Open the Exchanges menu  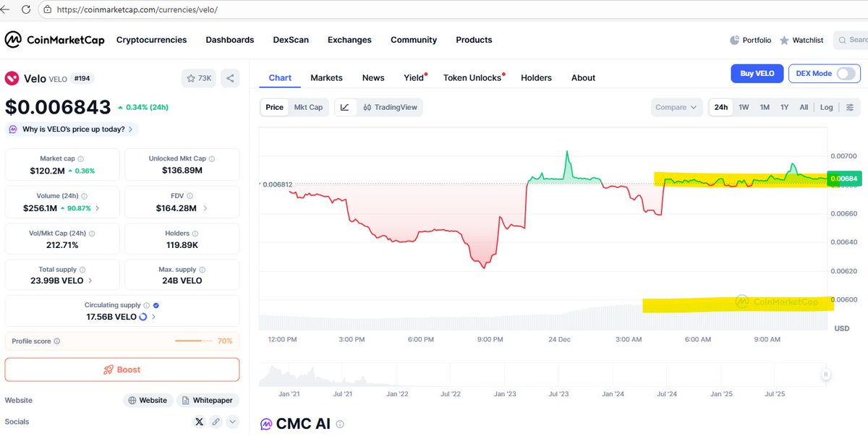pos(349,40)
